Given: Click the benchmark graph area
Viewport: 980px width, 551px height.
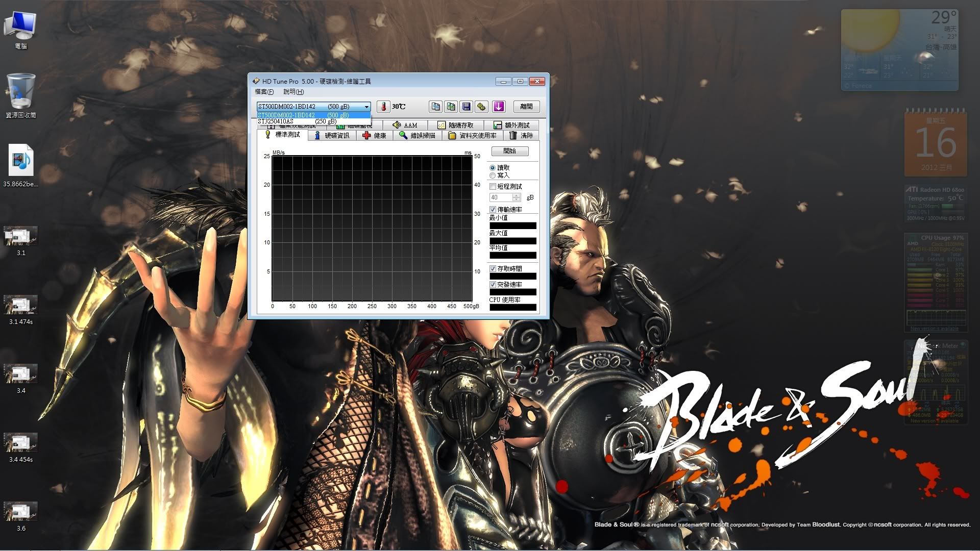Looking at the screenshot, I should point(372,229).
